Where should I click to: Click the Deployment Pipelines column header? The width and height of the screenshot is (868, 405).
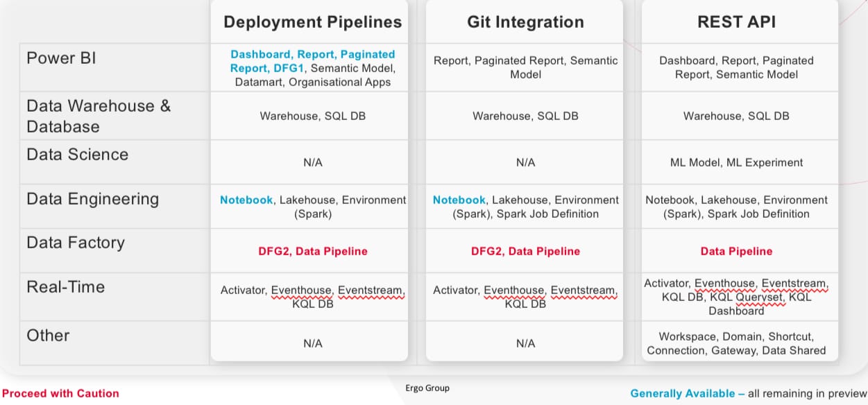click(312, 22)
